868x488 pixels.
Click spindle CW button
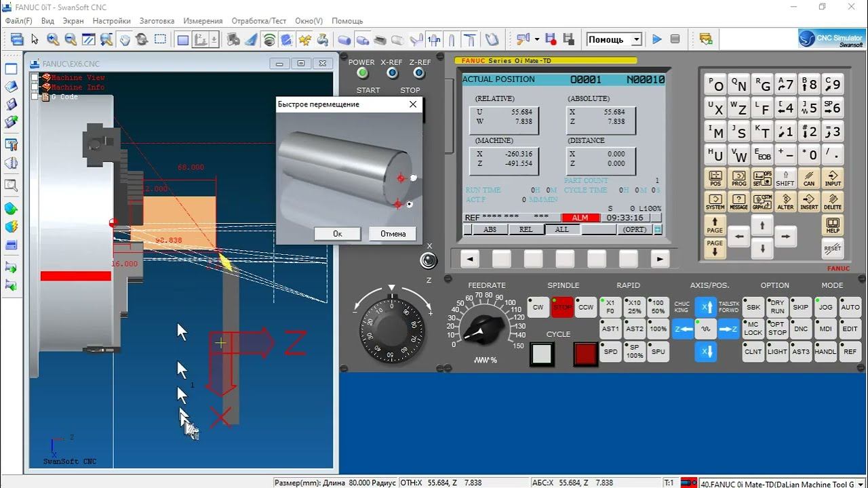pos(538,307)
